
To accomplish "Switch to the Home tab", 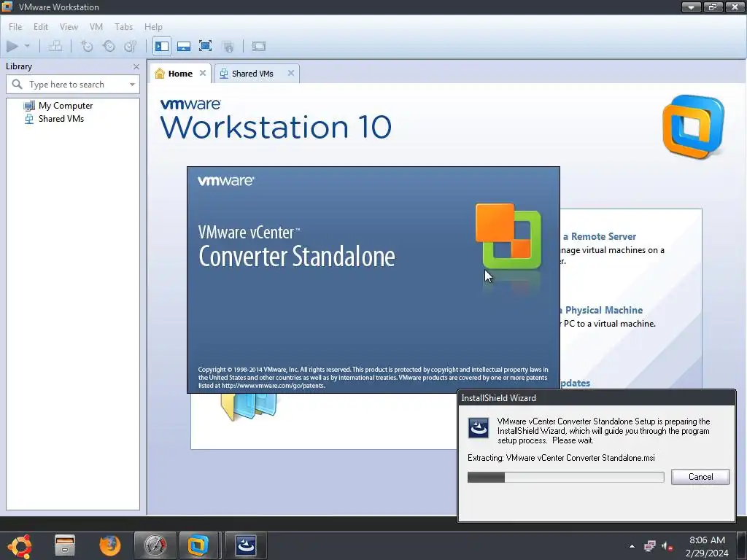I will click(180, 74).
